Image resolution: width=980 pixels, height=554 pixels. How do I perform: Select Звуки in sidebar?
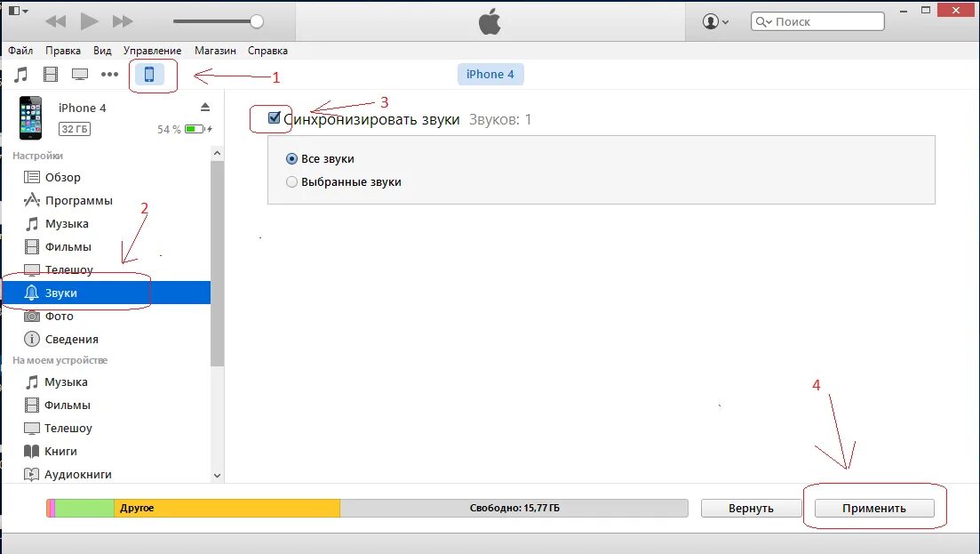[107, 293]
